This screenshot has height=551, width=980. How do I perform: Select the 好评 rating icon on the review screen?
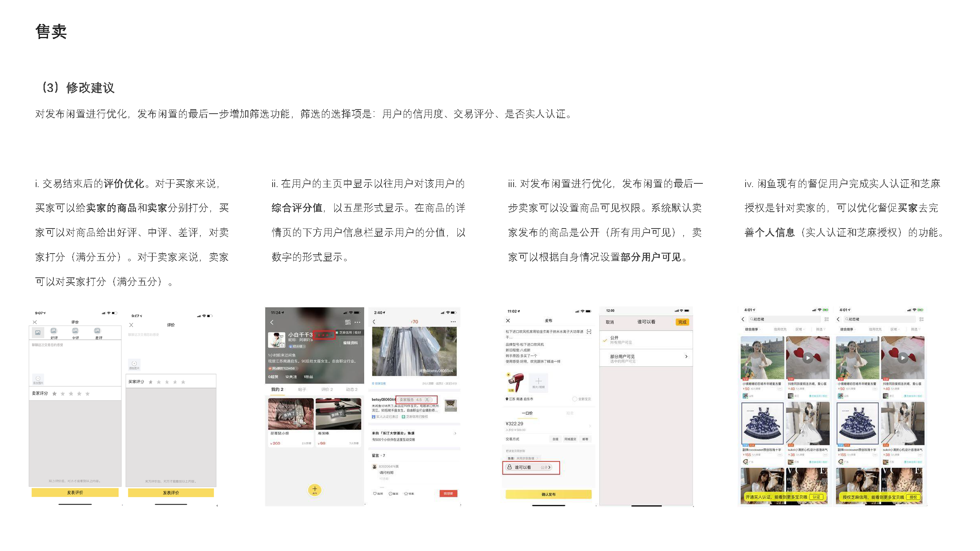[53, 332]
